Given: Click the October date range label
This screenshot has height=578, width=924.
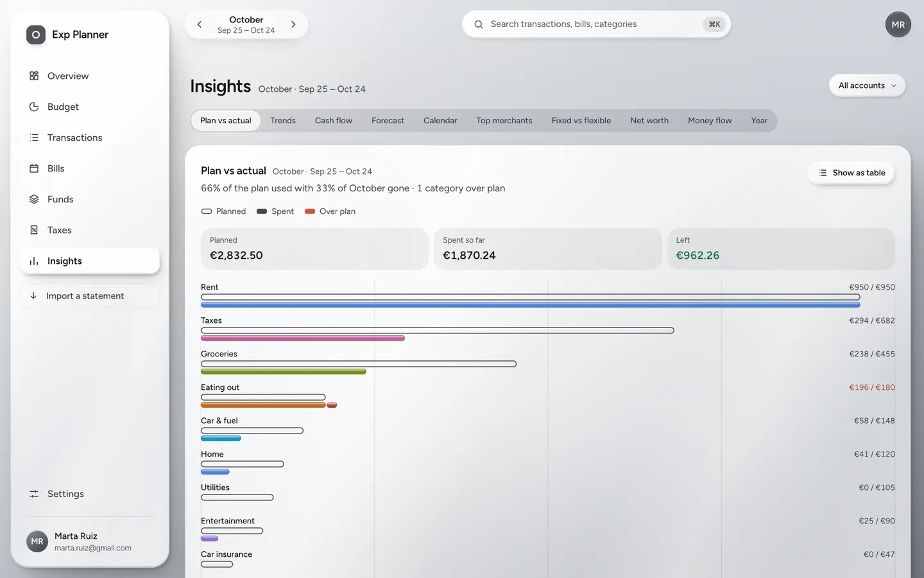Looking at the screenshot, I should point(246,24).
